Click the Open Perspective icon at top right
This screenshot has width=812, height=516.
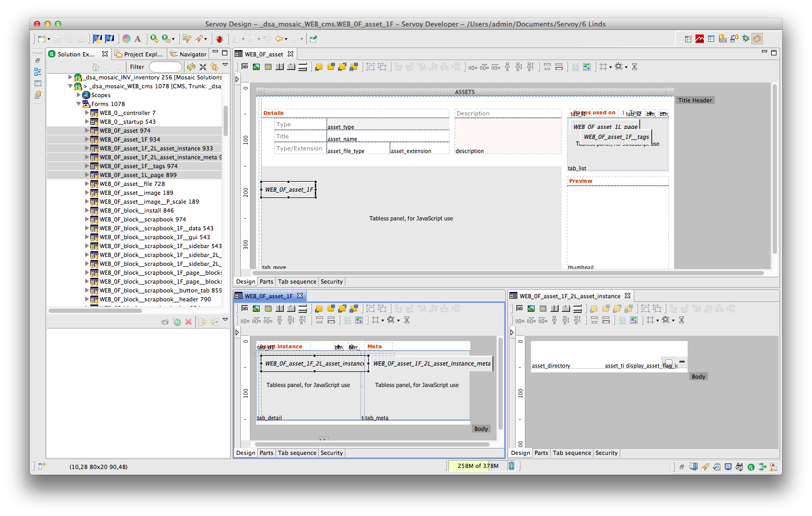pyautogui.click(x=688, y=39)
